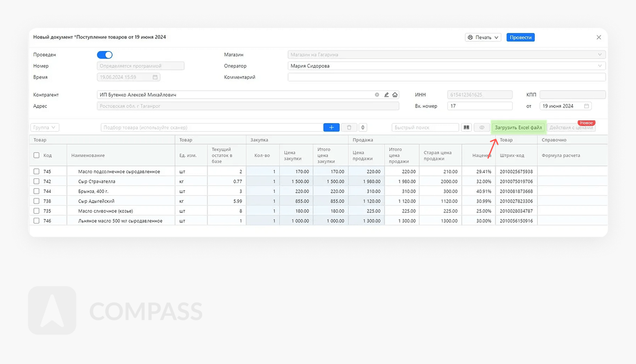This screenshot has height=364, width=636.
Task: Open the Действия с ценами menu
Action: tap(571, 128)
